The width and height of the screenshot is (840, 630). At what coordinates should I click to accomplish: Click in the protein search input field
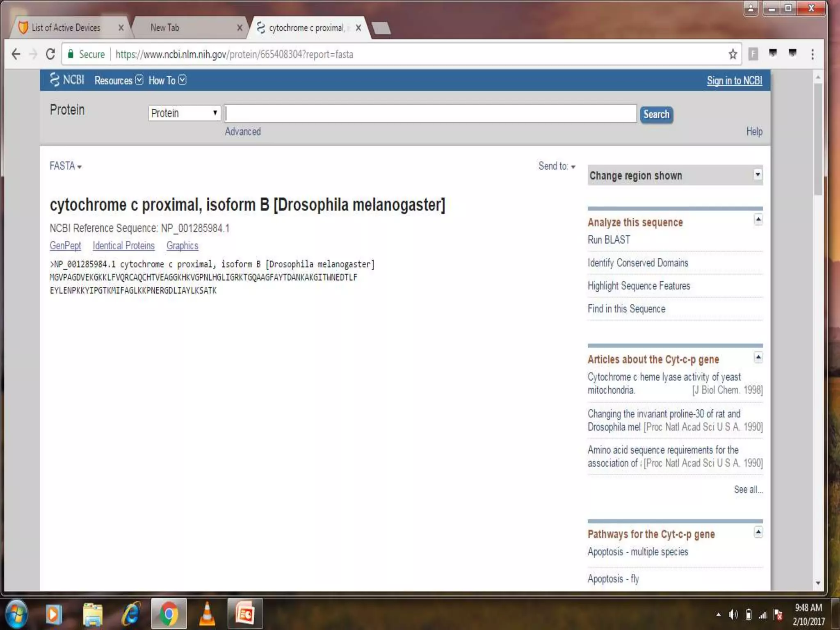point(430,114)
